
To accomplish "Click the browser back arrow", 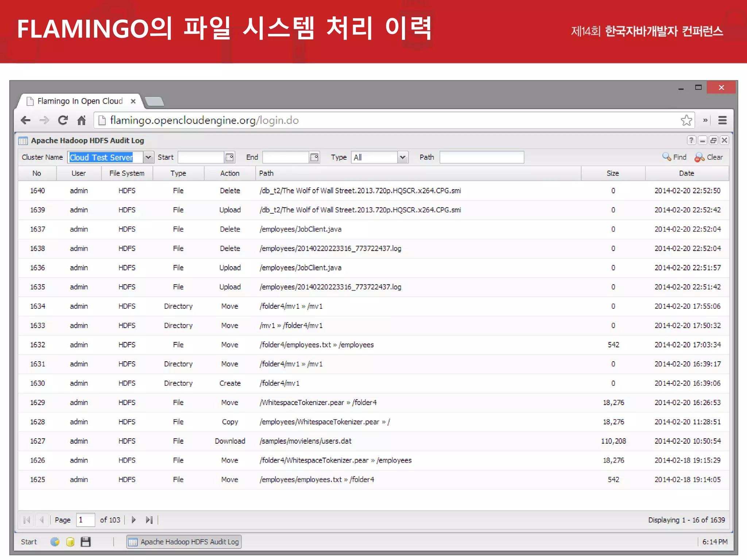I will [26, 120].
